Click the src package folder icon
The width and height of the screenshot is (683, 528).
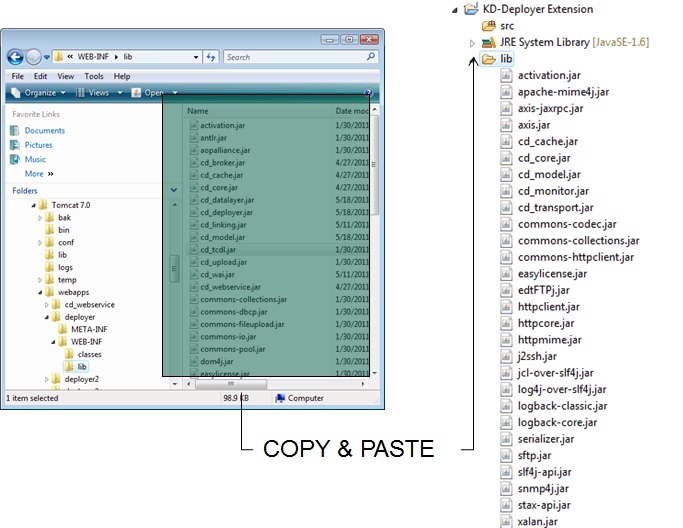point(488,26)
